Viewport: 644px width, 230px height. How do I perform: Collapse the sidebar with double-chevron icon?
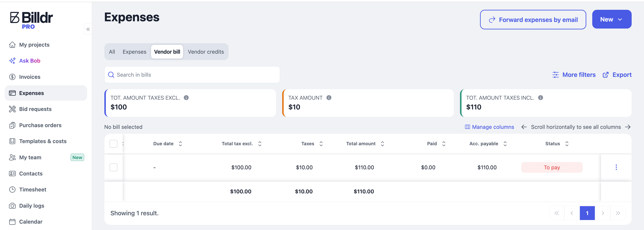[88, 29]
